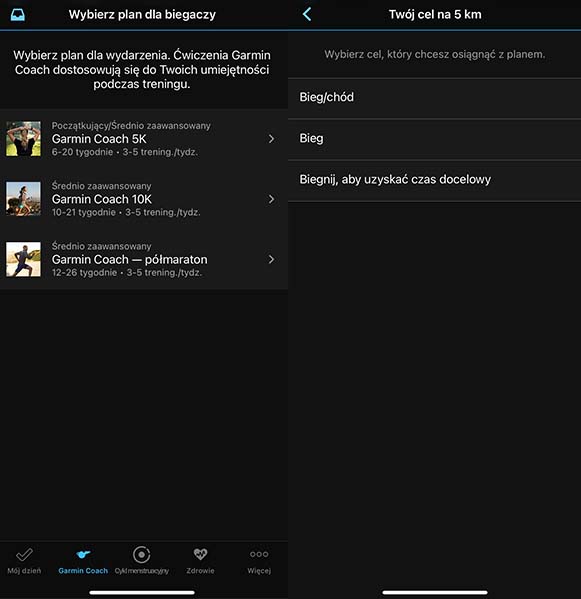581x599 pixels.
Task: Choose the Bieg goal option
Action: pos(435,139)
